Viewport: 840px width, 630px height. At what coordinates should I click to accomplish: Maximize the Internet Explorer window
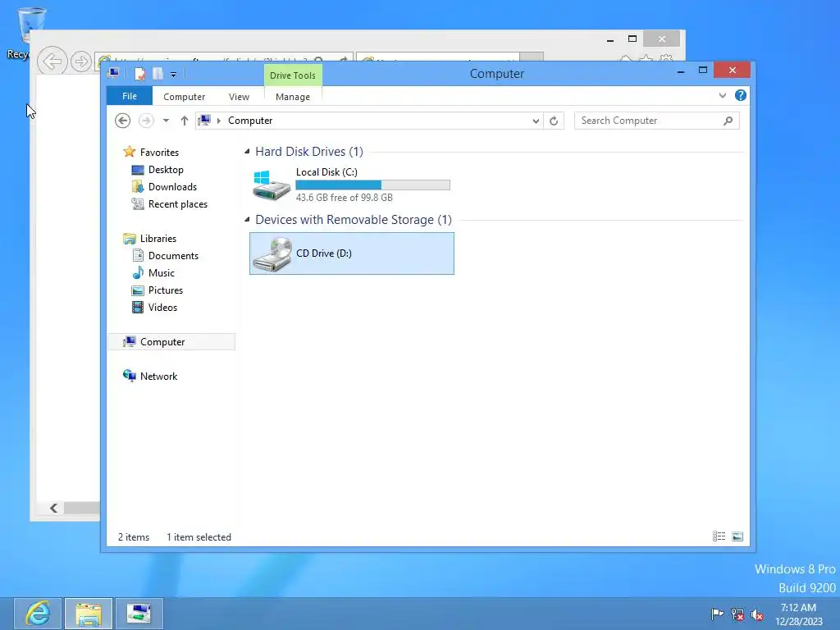pyautogui.click(x=632, y=39)
